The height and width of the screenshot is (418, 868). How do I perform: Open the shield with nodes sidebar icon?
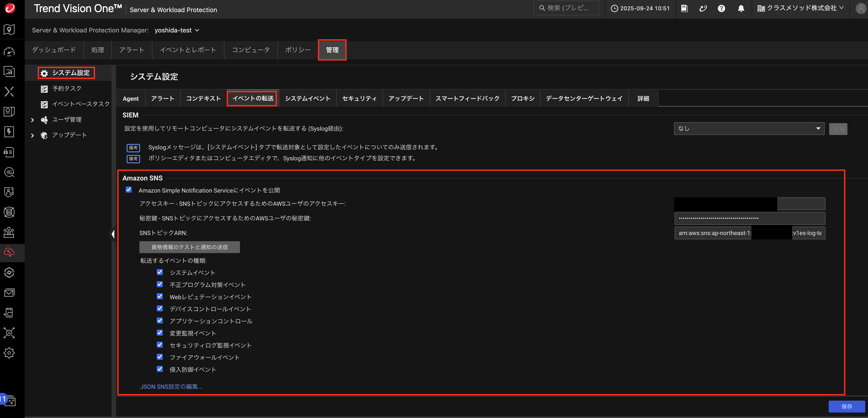(x=9, y=192)
